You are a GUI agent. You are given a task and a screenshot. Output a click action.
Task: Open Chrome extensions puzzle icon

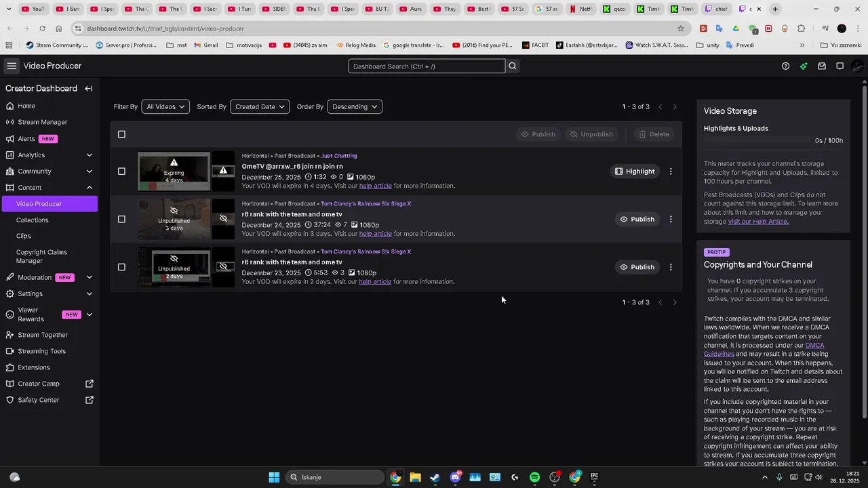pyautogui.click(x=802, y=28)
